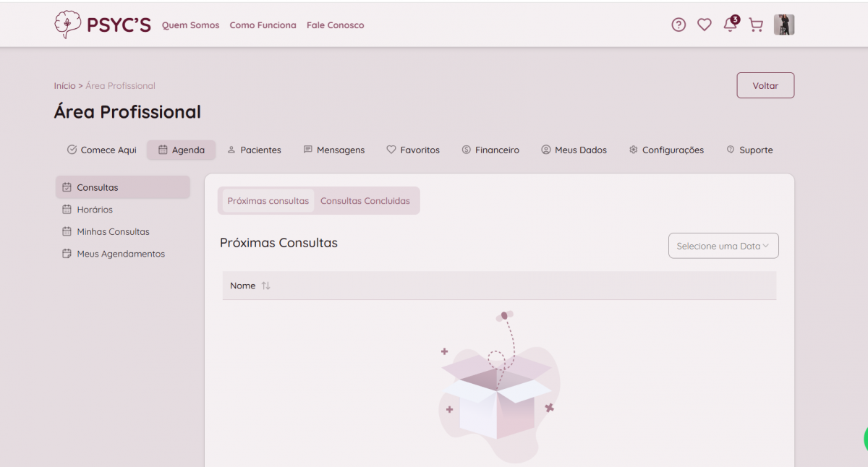Click the PSYC'S tree logo

point(67,25)
